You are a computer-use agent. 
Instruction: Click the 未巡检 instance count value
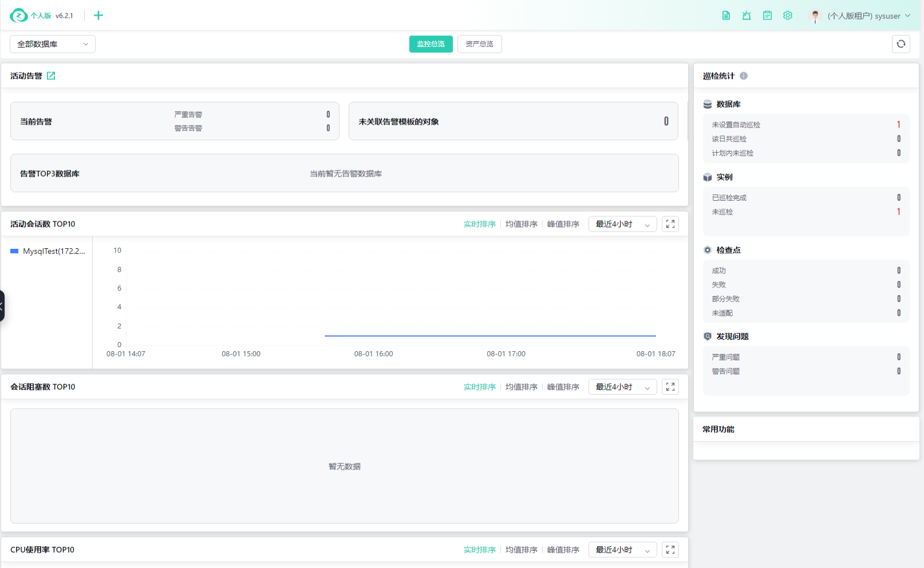coord(899,212)
